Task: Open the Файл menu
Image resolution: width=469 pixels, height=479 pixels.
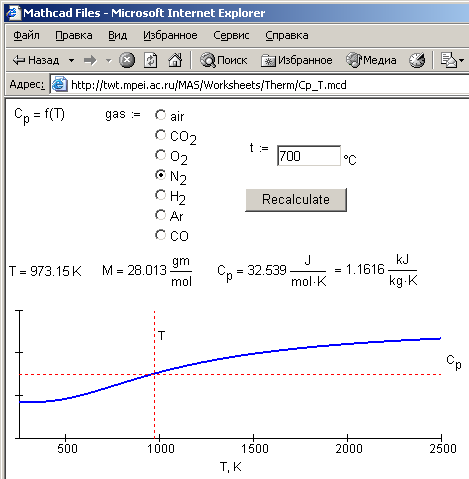Action: (26, 35)
